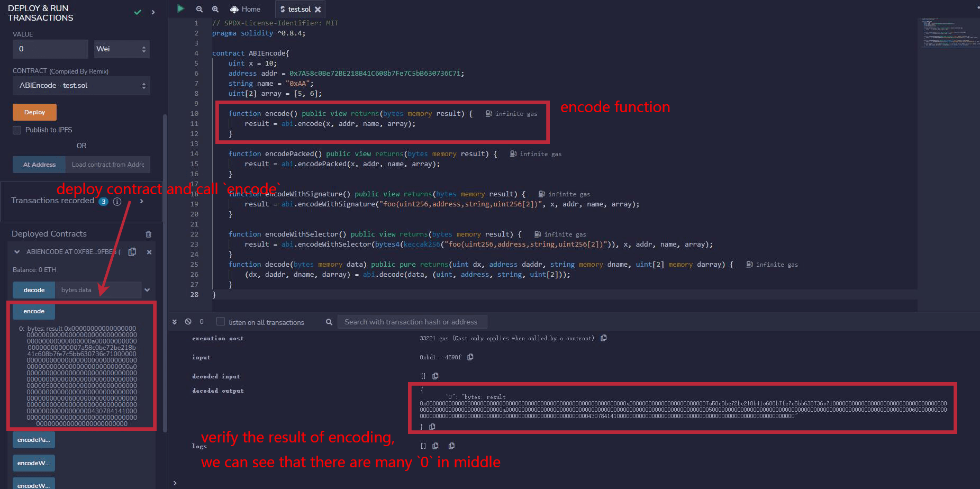Copy the input value 0xbd1...4598f

click(x=470, y=357)
